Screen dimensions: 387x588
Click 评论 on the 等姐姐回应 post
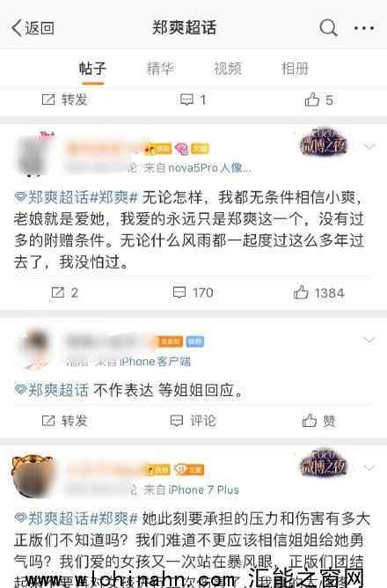pyautogui.click(x=193, y=421)
